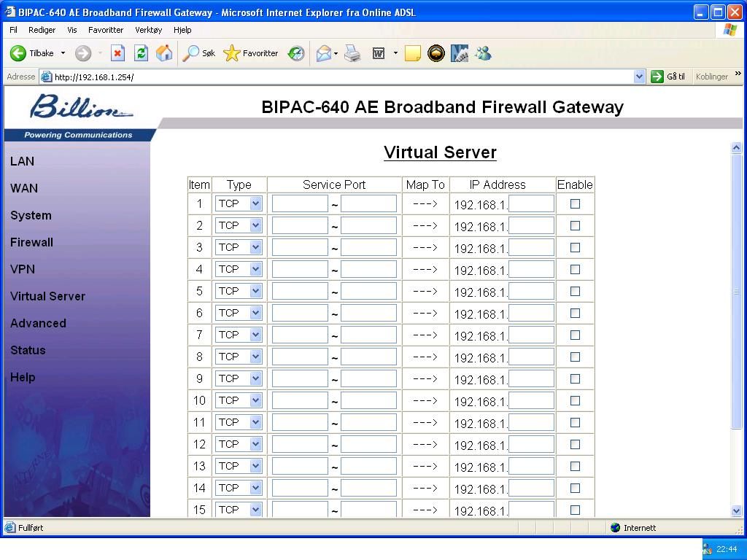Click the blue chart picture toolbar icon
The image size is (747, 560).
460,53
